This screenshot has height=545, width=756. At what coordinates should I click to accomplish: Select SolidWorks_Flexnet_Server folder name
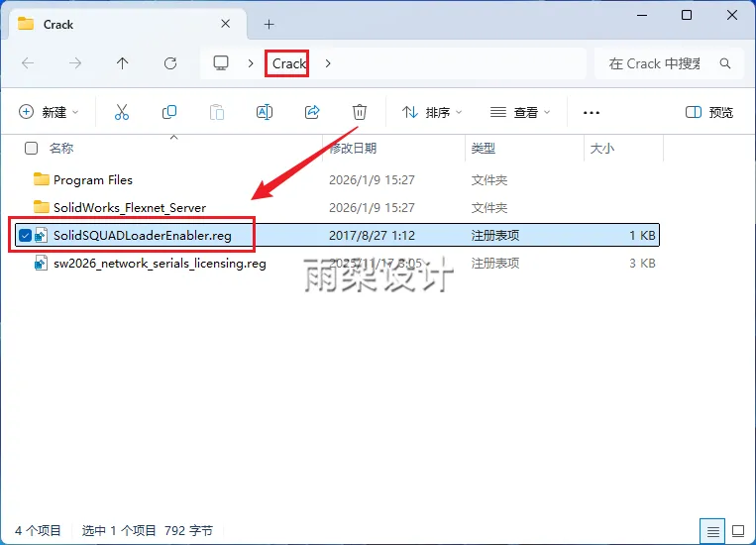130,207
